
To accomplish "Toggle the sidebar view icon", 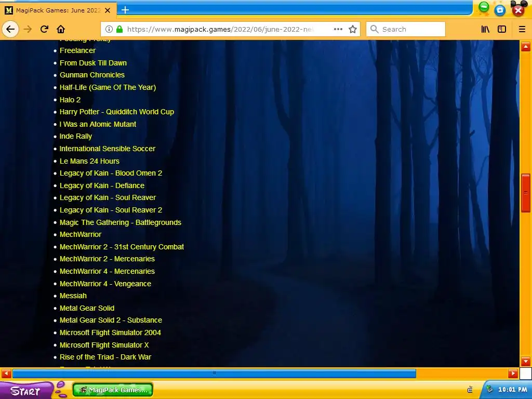I will [502, 29].
